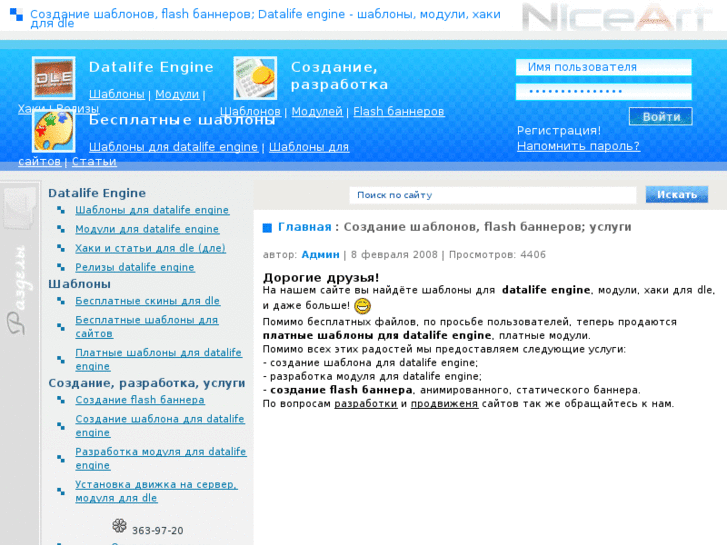
Task: Open the продвиженя link in article text
Action: (444, 404)
